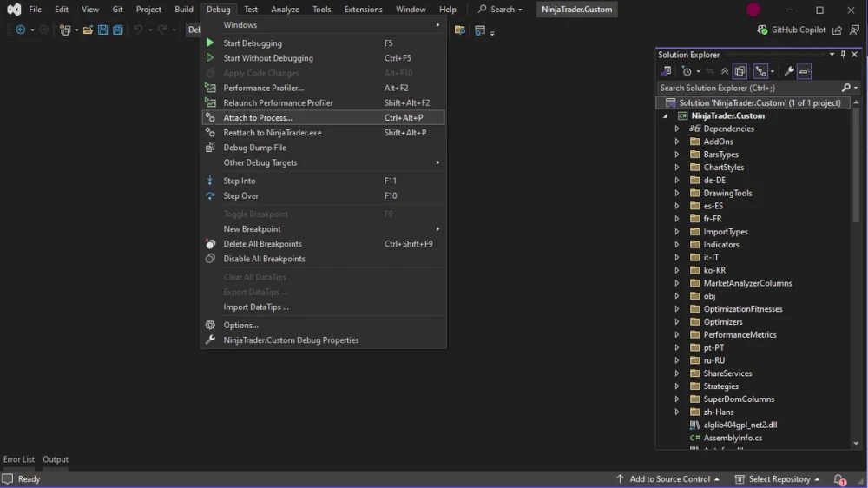The width and height of the screenshot is (868, 488).
Task: Toggle the Solution Explorer pin icon
Action: [x=843, y=55]
